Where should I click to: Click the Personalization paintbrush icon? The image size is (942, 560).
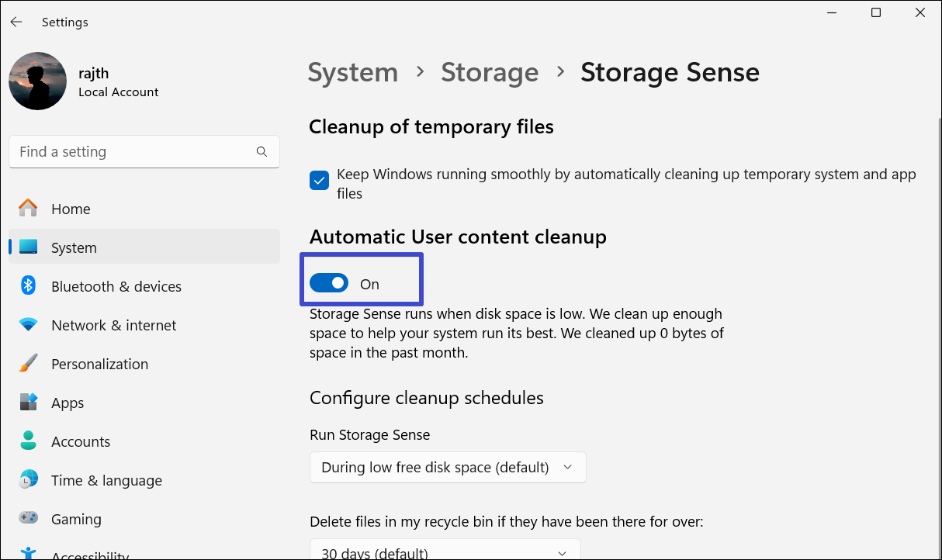point(28,364)
